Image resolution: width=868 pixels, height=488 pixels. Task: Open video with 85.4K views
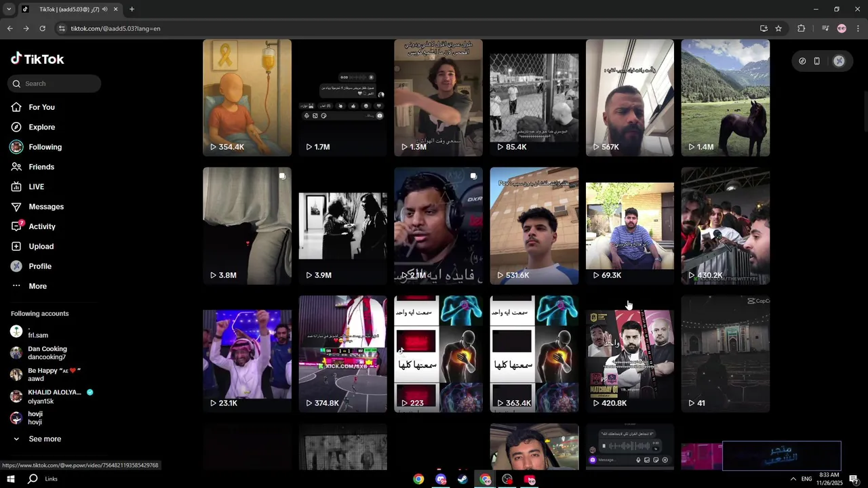coord(534,98)
